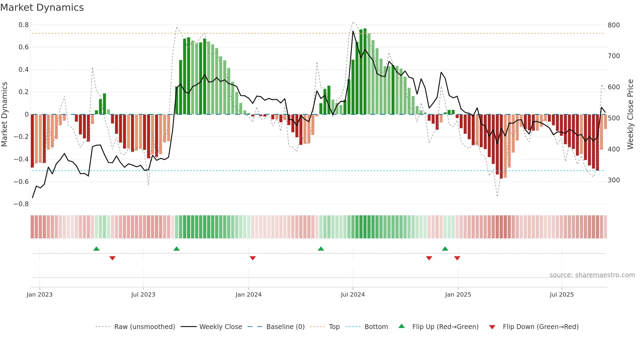The height and width of the screenshot is (362, 644).
Task: Toggle the Bottom legend entry
Action: [x=367, y=327]
